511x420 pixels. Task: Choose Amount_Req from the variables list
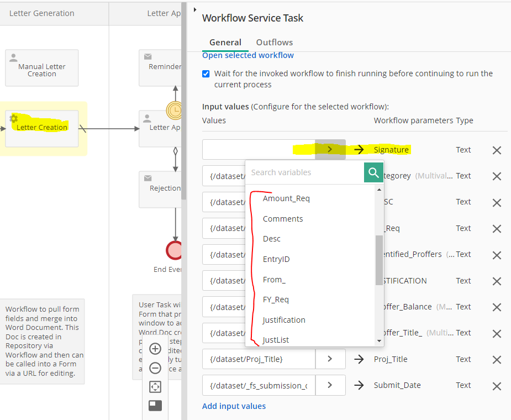[286, 198]
